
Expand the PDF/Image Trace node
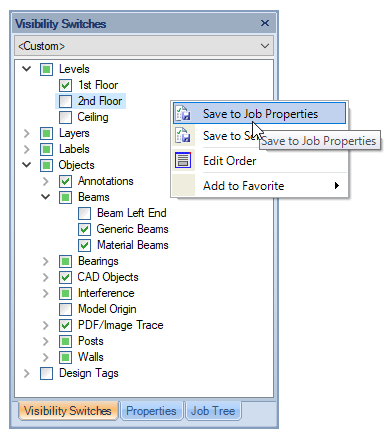tap(46, 325)
